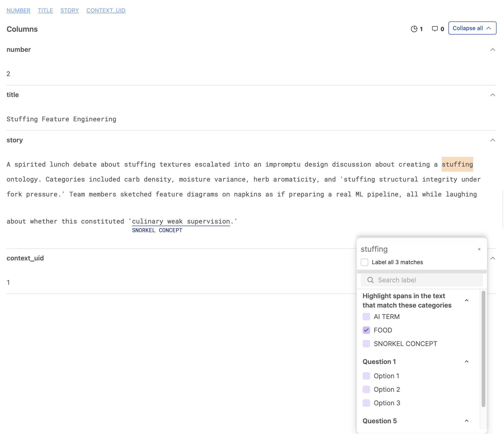This screenshot has height=434, width=504.
Task: Uncheck the FOOD category
Action: coord(366,330)
